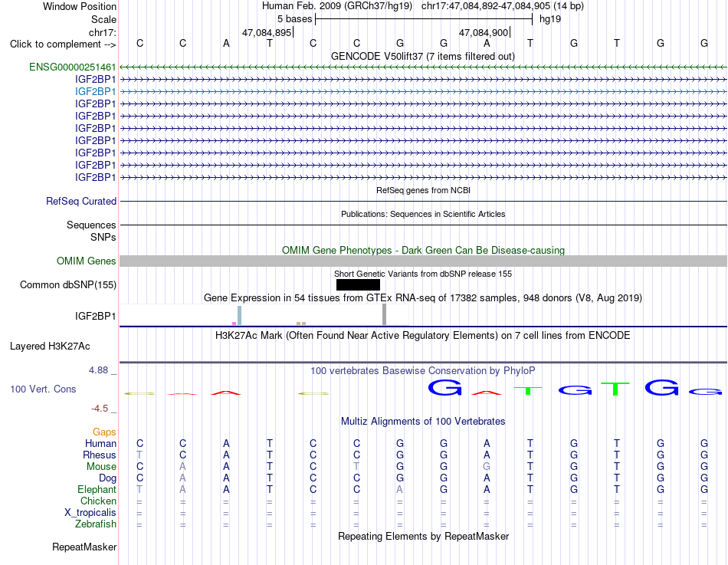The image size is (728, 565).
Task: Click Human Feb. 2009 (GRCh37/hg19) assembly text
Action: tap(337, 6)
